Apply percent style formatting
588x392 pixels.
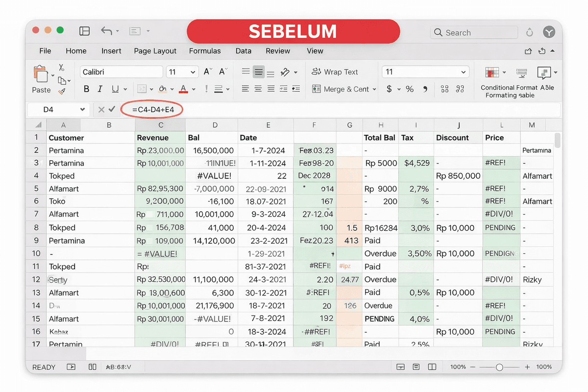click(x=410, y=89)
